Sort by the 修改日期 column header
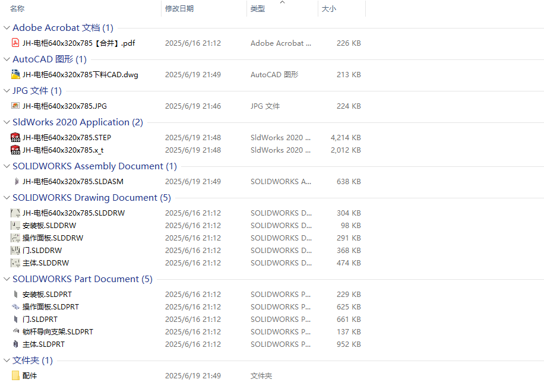The height and width of the screenshot is (392, 544). click(x=179, y=9)
